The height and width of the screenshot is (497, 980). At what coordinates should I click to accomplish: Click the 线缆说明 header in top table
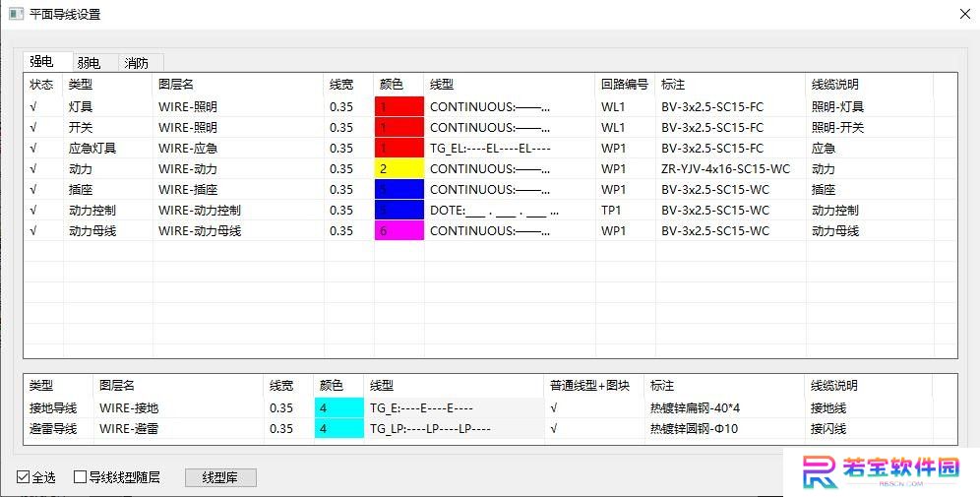(x=869, y=85)
